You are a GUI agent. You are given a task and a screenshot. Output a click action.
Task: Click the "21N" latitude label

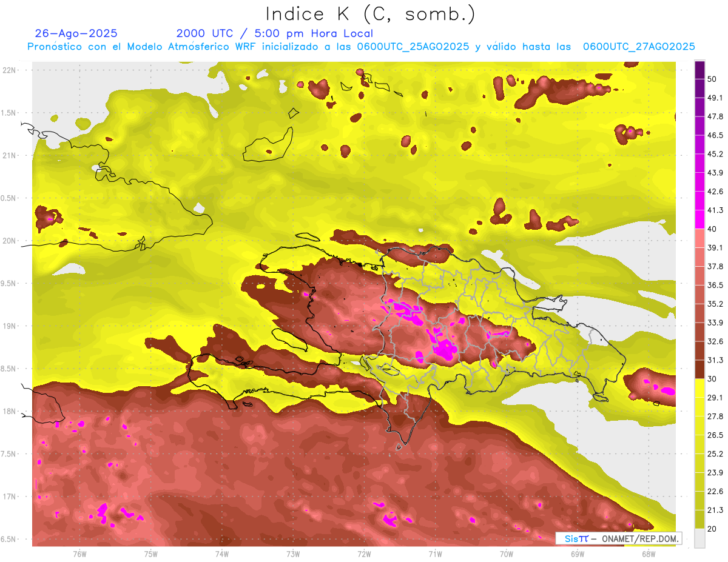pos(10,155)
